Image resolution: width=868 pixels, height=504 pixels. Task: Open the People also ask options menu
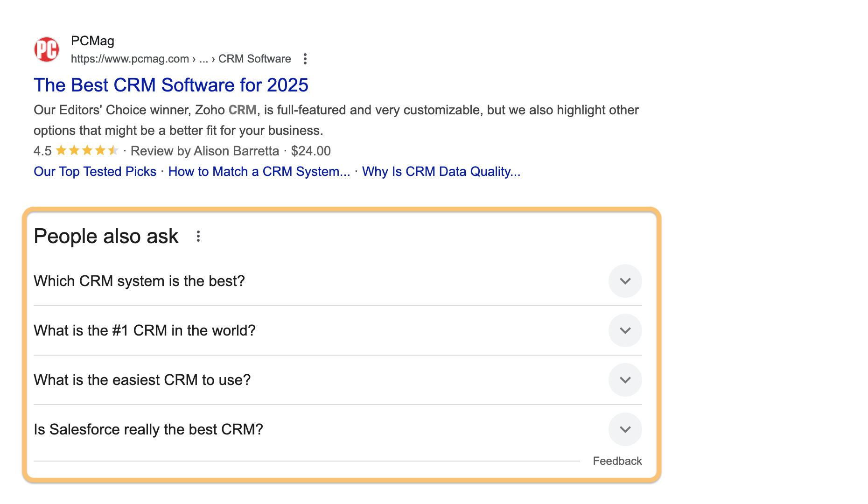point(198,236)
